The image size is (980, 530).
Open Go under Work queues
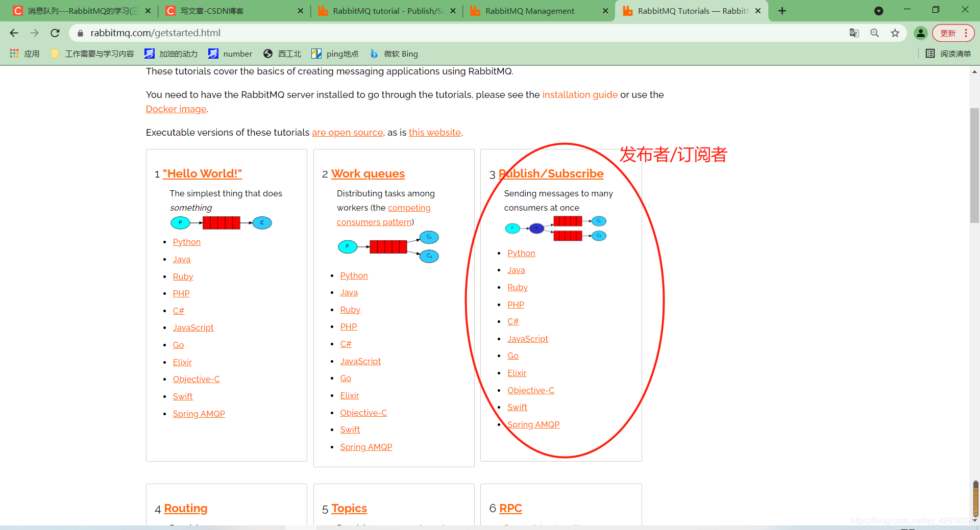(x=346, y=378)
